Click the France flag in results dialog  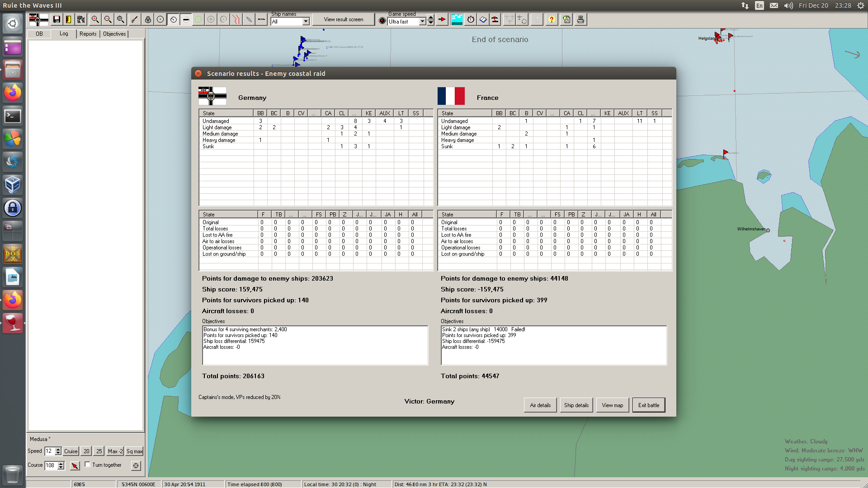click(451, 96)
